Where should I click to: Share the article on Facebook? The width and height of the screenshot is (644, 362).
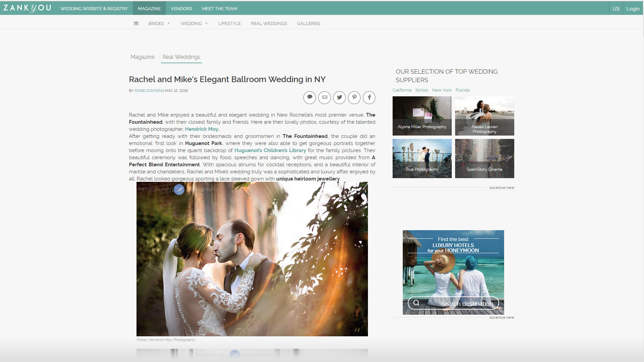[369, 97]
